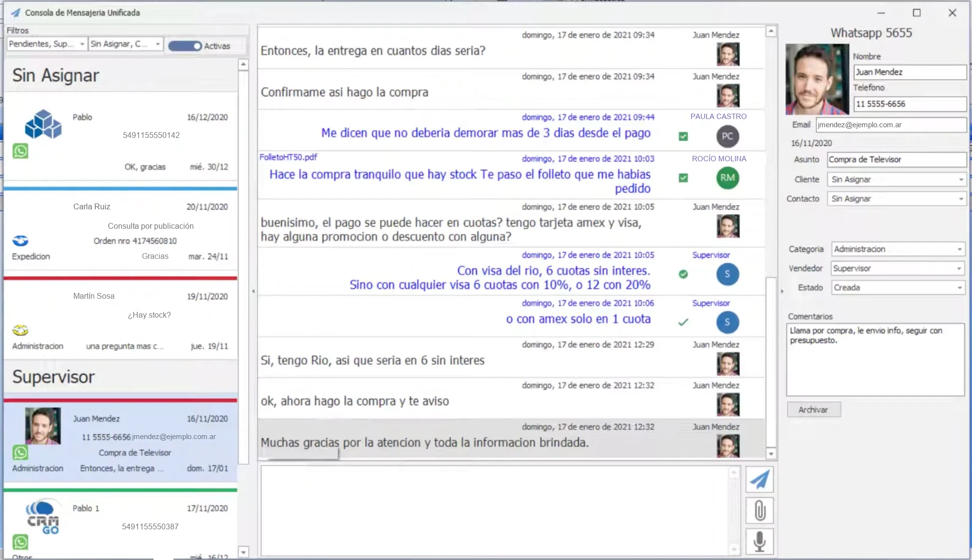Click WhatsApp icon on Juan Mendez card
972x560 pixels.
click(20, 452)
